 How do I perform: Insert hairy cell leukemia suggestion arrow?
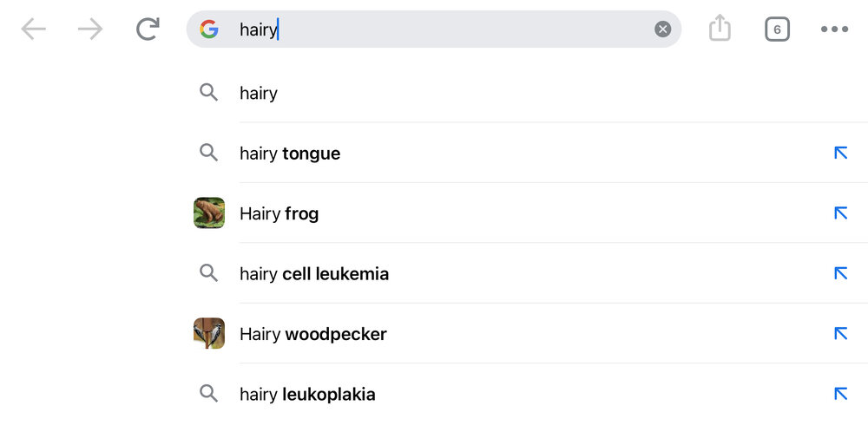(x=840, y=273)
